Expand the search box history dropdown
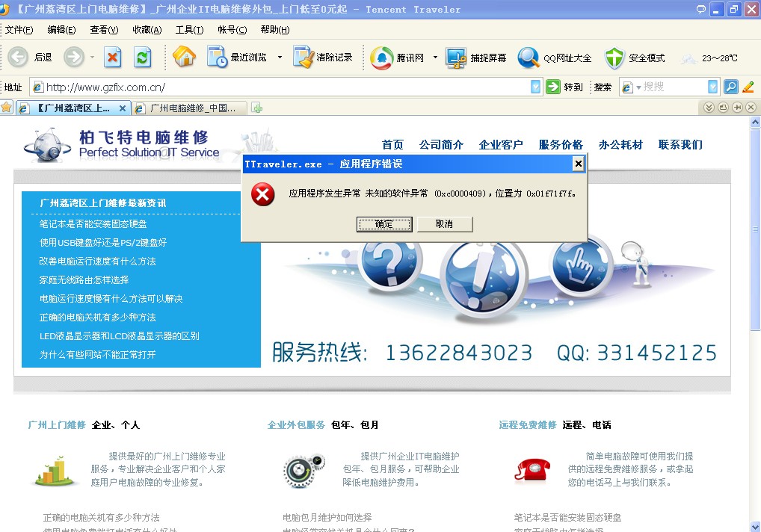The image size is (761, 532). click(712, 87)
